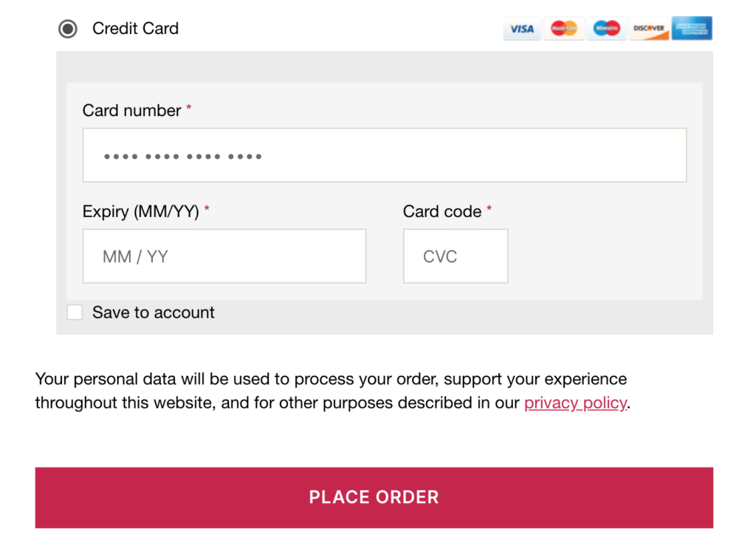Screen dimensions: 756x540
Task: Tick the Save to account checkbox
Action: pyautogui.click(x=75, y=312)
